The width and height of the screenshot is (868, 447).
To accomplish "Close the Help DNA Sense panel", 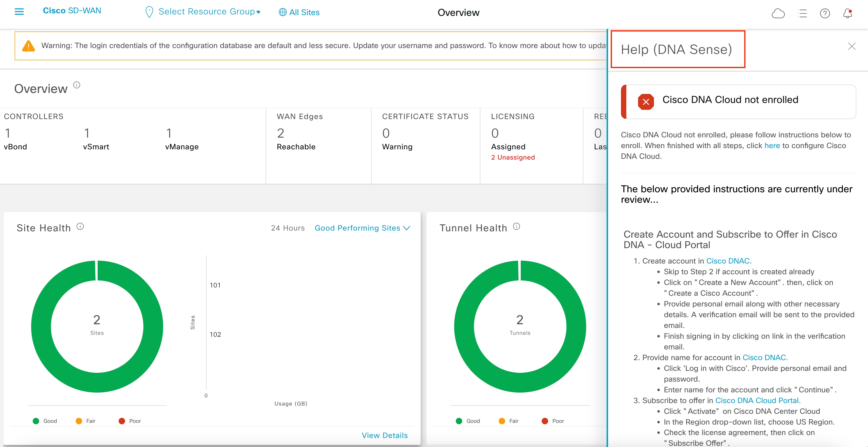I will (x=852, y=46).
